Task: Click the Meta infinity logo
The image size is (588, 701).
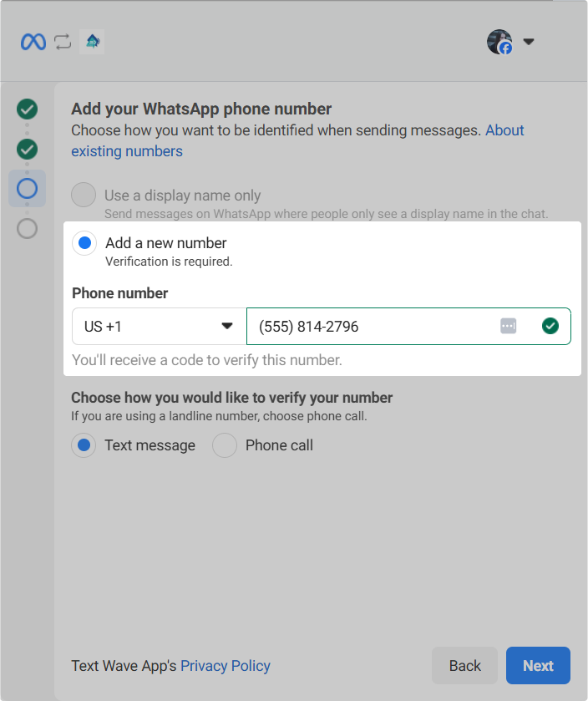Action: click(33, 42)
